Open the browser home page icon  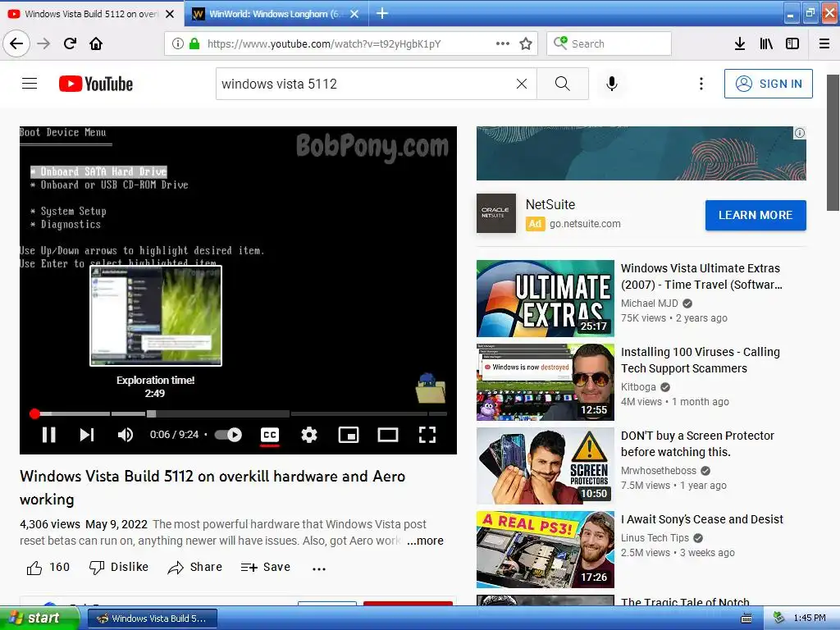tap(96, 43)
